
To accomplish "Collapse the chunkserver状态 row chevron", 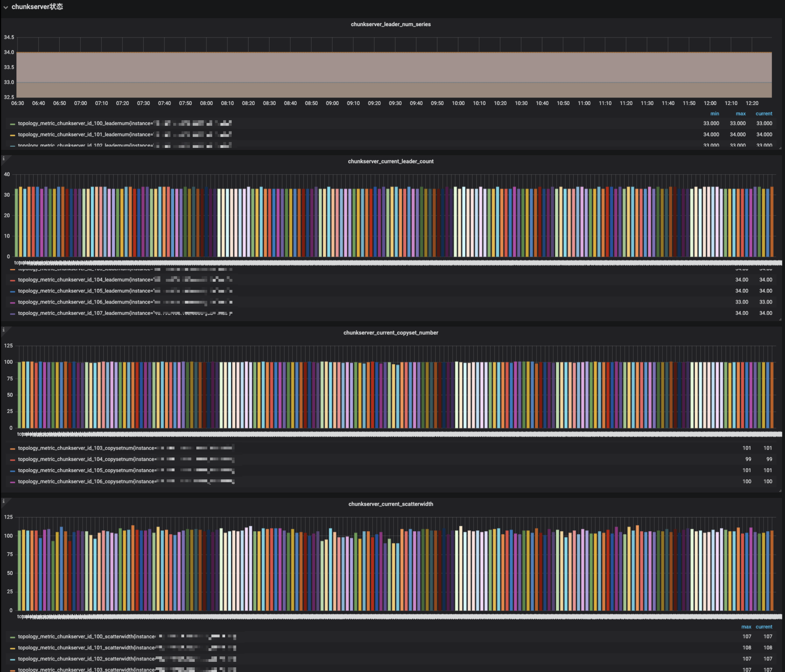I will (5, 7).
